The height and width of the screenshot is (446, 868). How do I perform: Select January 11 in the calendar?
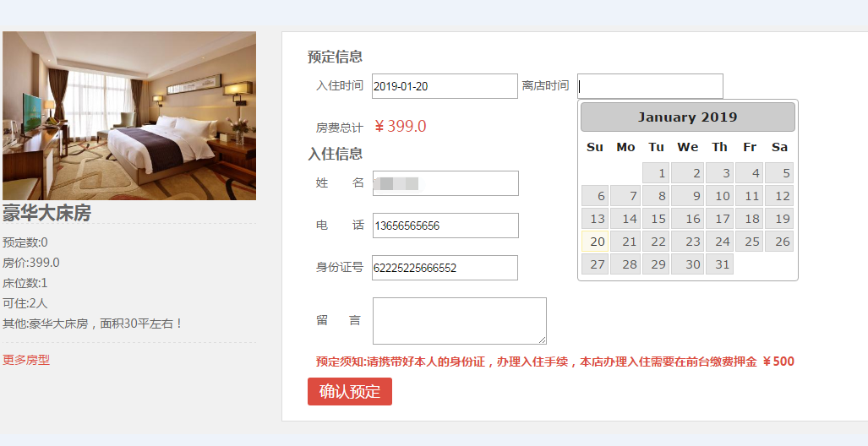click(750, 195)
